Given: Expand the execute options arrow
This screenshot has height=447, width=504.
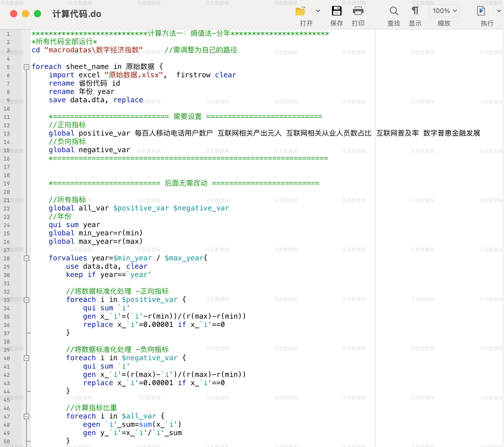Looking at the screenshot, I should (x=499, y=11).
